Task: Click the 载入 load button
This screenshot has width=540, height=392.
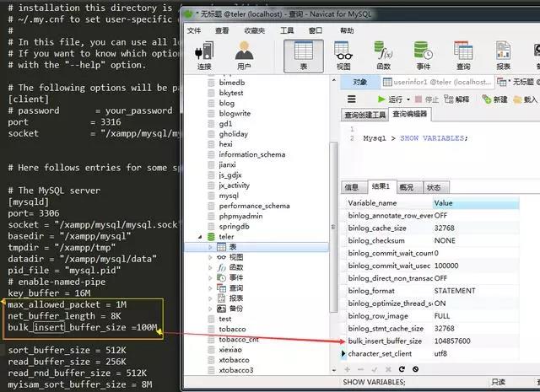Action: coord(525,99)
